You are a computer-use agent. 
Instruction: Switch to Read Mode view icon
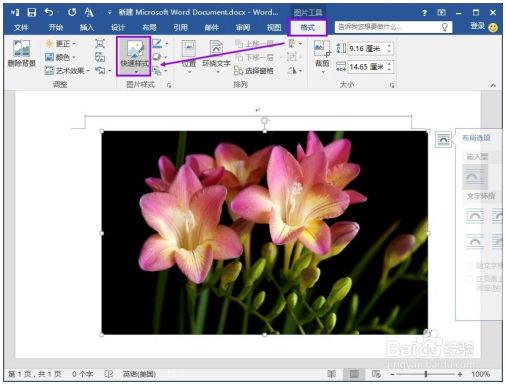point(331,374)
